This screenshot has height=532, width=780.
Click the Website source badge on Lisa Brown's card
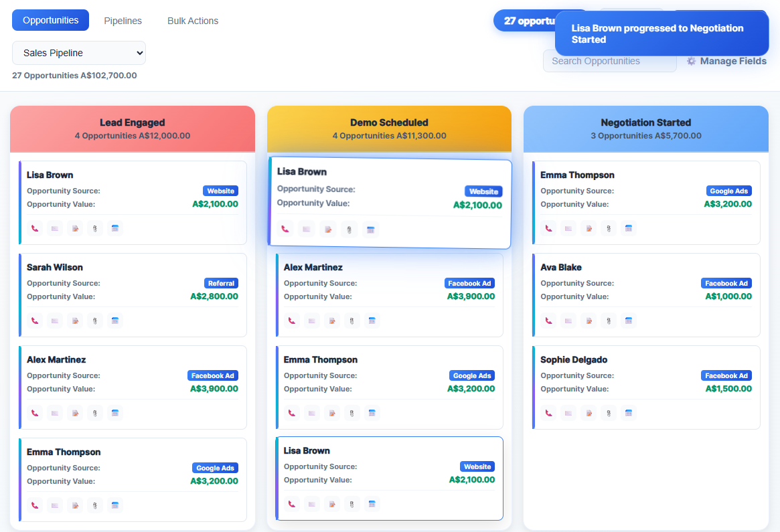(x=220, y=190)
